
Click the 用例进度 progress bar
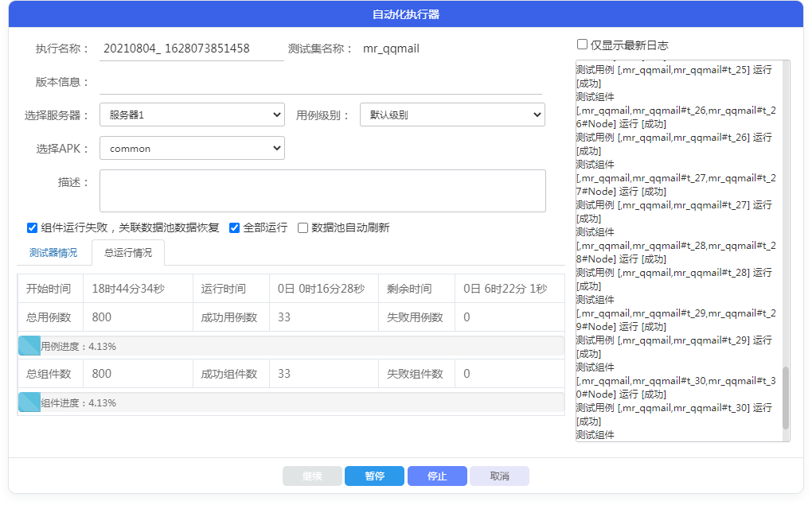291,346
